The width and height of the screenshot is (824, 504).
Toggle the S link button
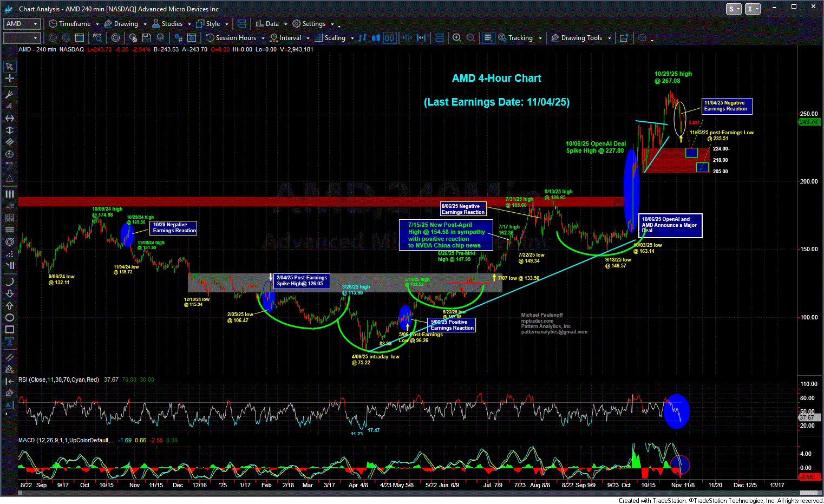tap(732, 9)
